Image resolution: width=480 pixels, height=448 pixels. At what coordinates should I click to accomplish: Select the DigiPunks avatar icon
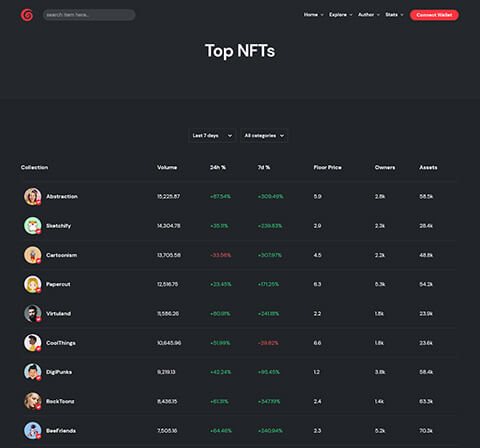click(x=33, y=372)
